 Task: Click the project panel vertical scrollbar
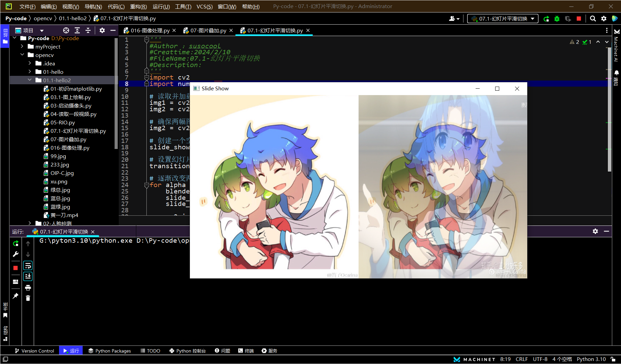(116, 93)
